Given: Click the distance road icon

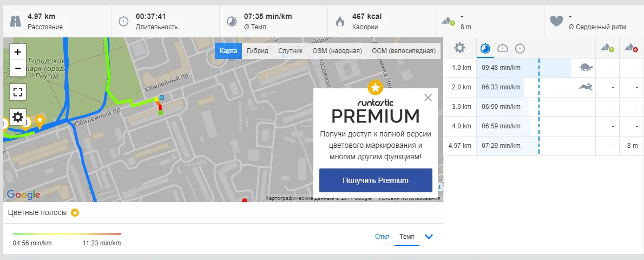Looking at the screenshot, I should (x=15, y=21).
